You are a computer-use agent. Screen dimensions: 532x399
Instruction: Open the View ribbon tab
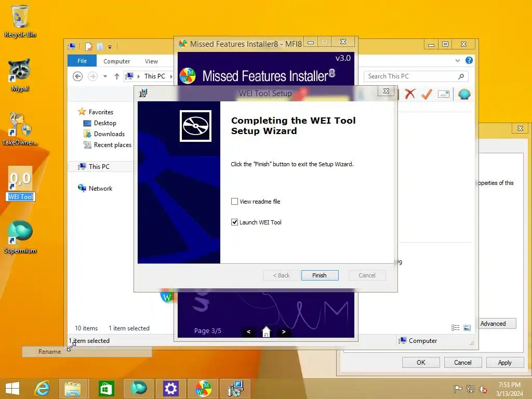(x=151, y=61)
